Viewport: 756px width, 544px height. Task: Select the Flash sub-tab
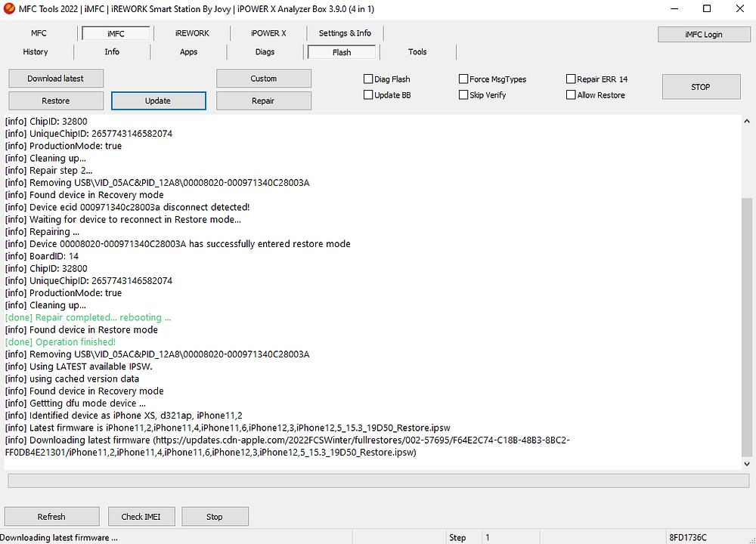(x=342, y=52)
